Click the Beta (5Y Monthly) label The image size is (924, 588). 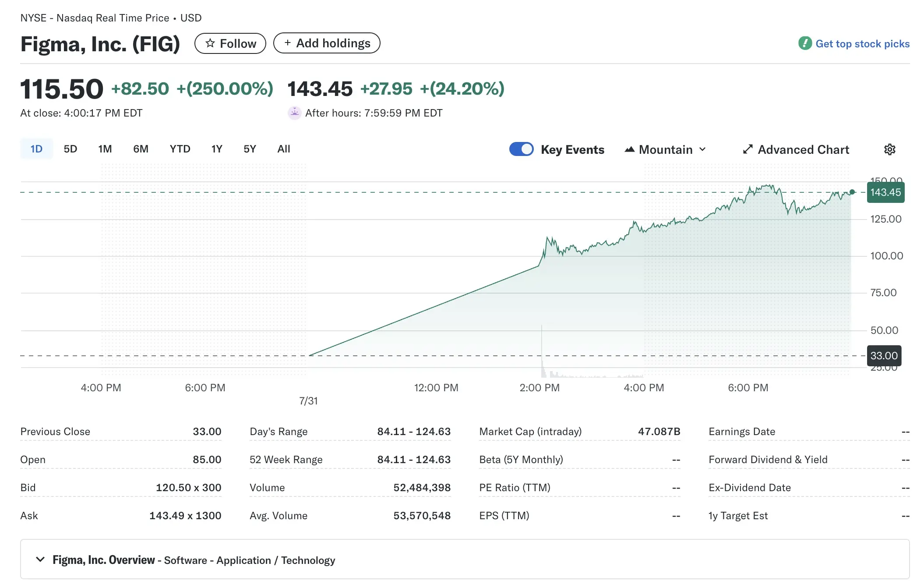click(521, 459)
